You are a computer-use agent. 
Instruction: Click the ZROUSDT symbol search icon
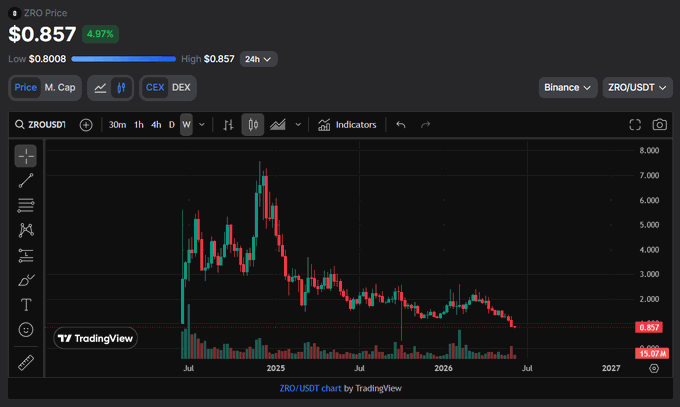coord(20,125)
